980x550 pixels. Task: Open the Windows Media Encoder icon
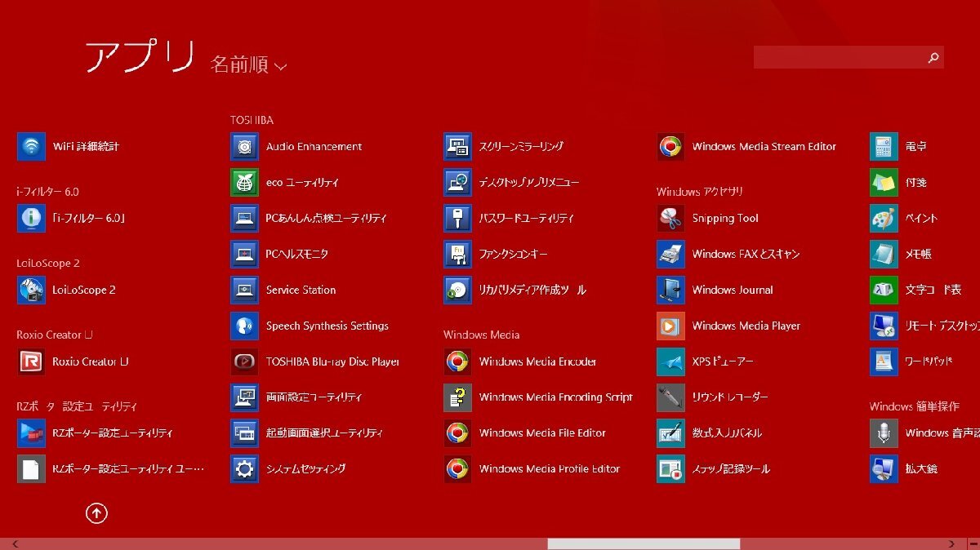457,361
